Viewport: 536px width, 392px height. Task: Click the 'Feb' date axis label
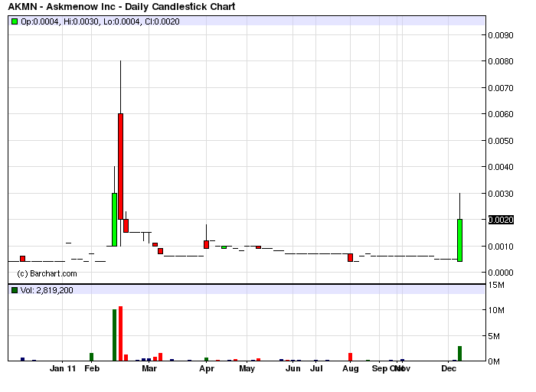pos(92,368)
